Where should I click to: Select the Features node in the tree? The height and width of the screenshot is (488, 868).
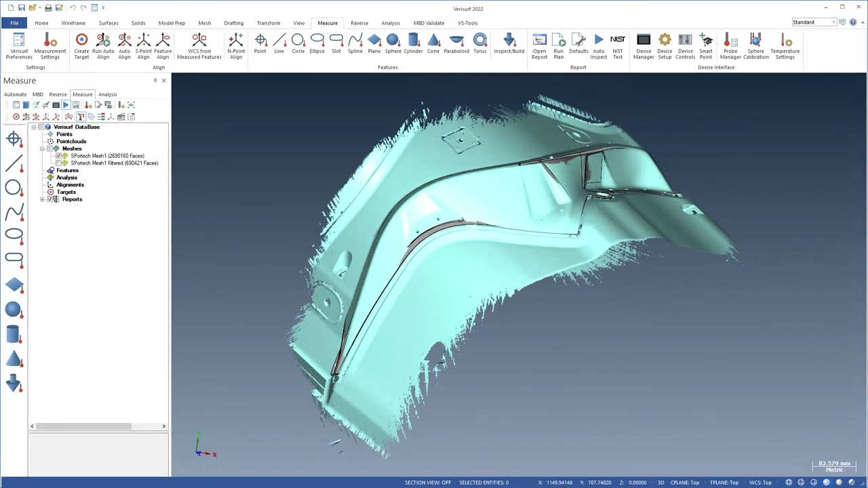tap(67, 170)
